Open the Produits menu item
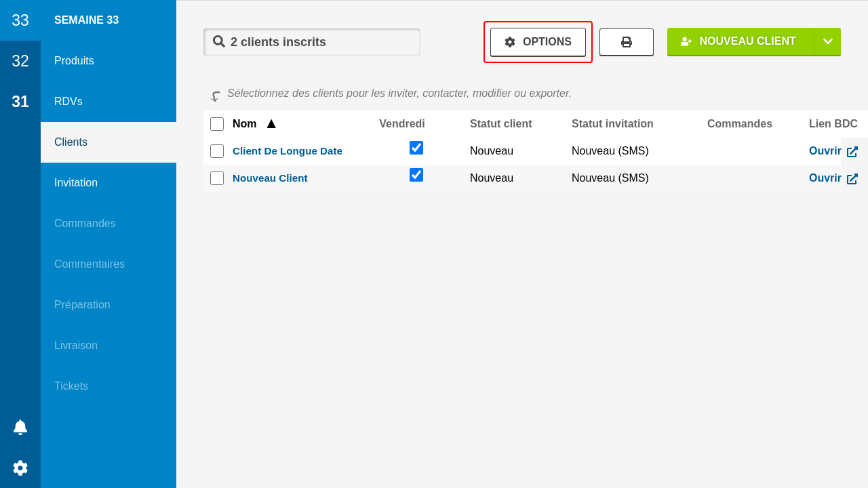868x488 pixels. (74, 61)
